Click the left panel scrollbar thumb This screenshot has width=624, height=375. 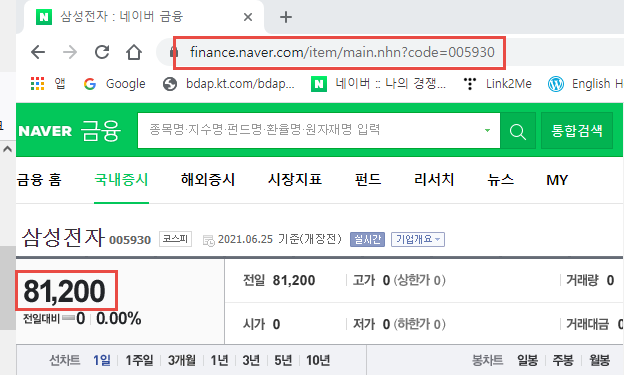coord(8,288)
